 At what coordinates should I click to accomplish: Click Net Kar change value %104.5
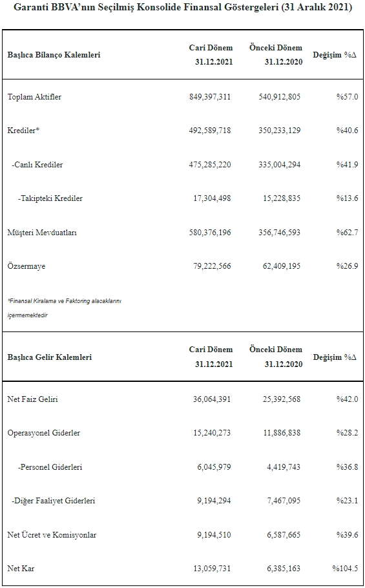click(345, 569)
